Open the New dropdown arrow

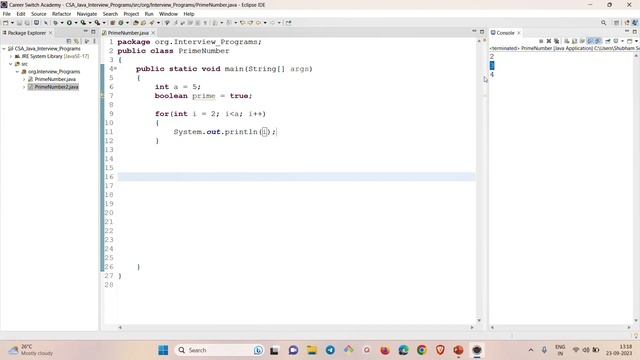[x=12, y=23]
